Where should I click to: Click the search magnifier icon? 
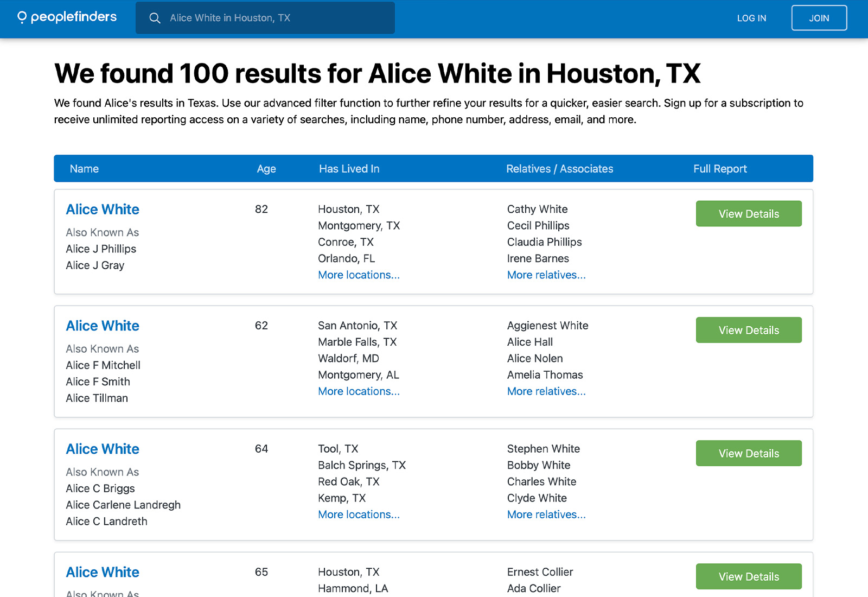pos(155,18)
